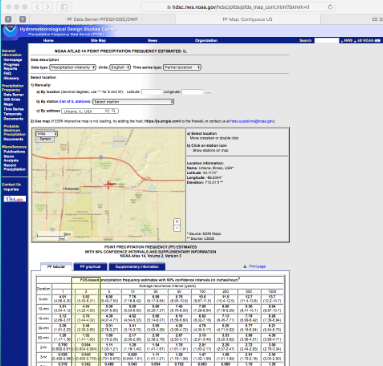Open the Units dropdown
The height and width of the screenshot is (366, 383).
(x=120, y=67)
